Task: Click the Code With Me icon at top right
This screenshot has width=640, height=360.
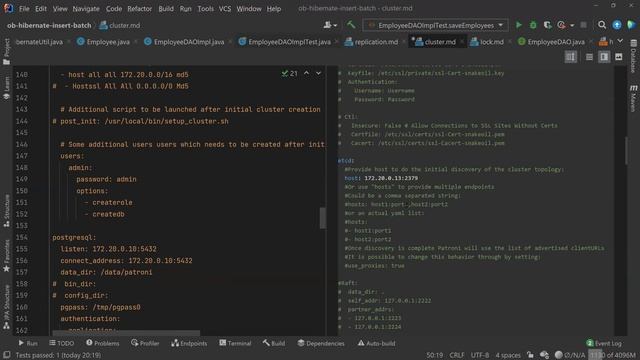Action: (631, 25)
